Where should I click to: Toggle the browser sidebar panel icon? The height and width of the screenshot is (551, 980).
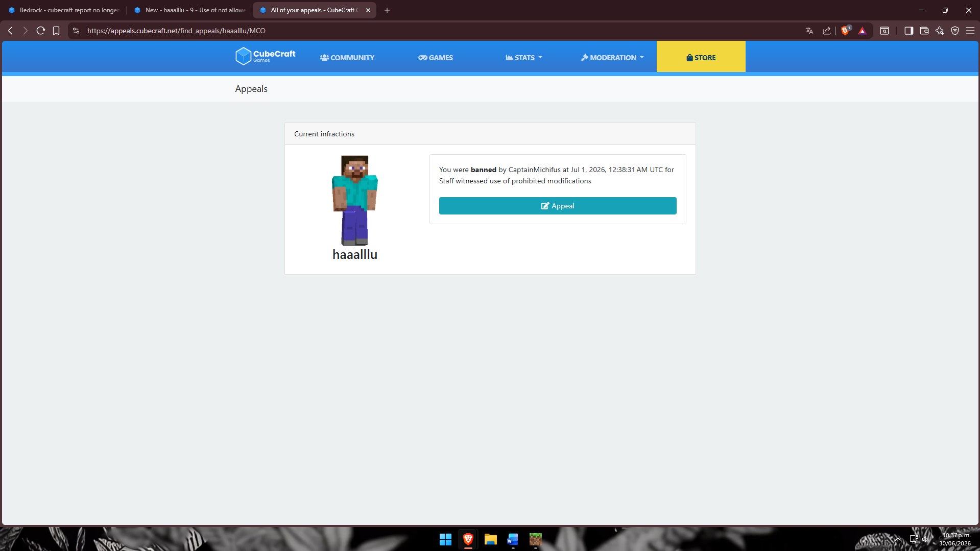909,31
